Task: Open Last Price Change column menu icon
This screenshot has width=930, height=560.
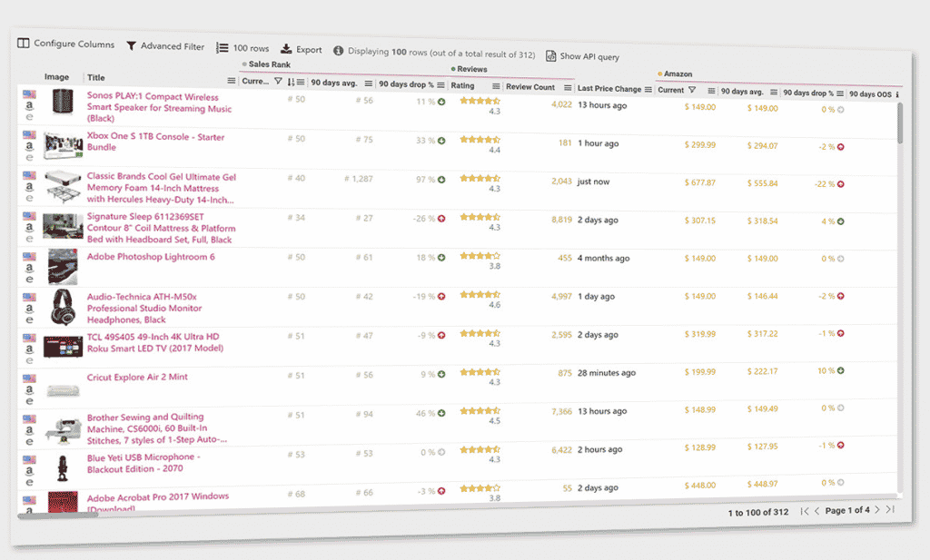Action: 648,90
